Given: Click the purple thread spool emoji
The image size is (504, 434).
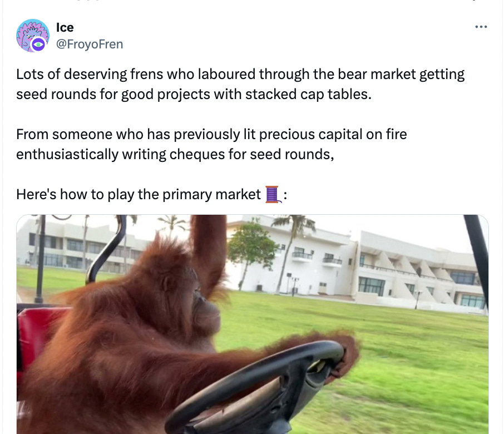Looking at the screenshot, I should click(x=272, y=194).
